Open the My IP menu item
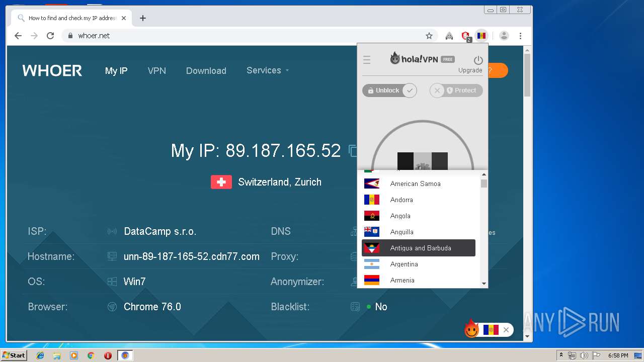Screen dimensions: 644x362 point(116,71)
